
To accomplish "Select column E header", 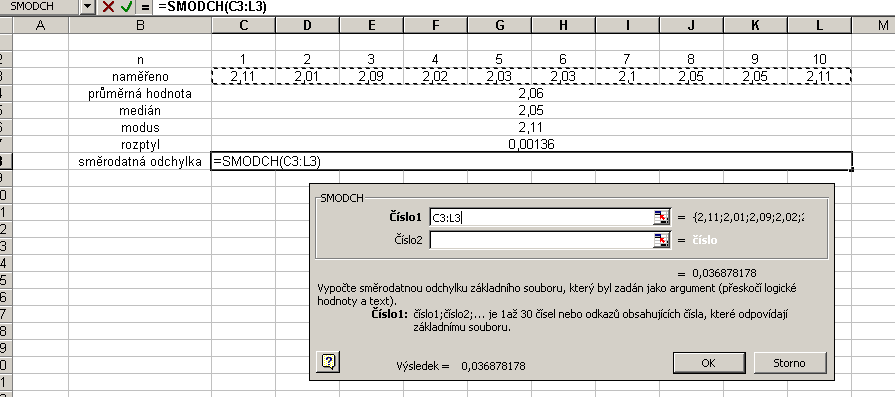I will coord(372,25).
